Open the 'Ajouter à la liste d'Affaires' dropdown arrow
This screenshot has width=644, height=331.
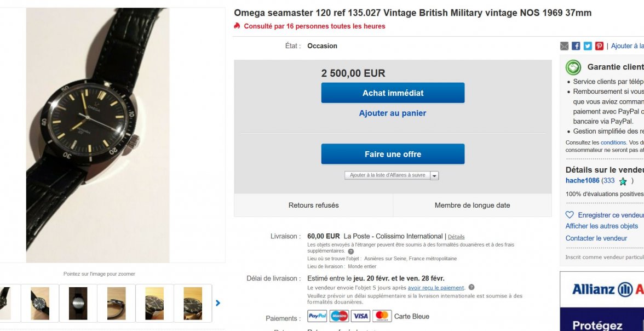tap(434, 176)
